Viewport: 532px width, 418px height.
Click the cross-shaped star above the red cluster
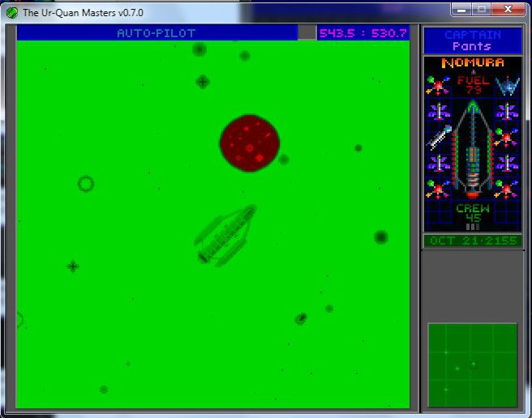(203, 82)
